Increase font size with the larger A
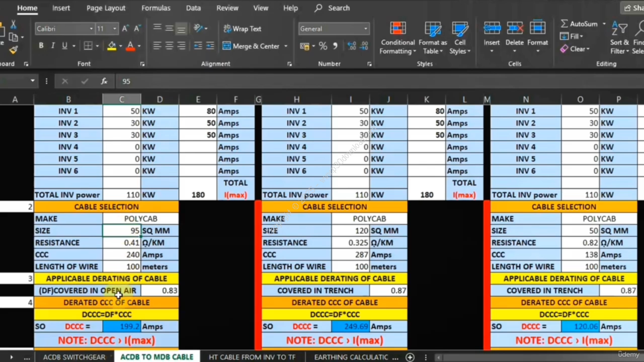 point(125,29)
